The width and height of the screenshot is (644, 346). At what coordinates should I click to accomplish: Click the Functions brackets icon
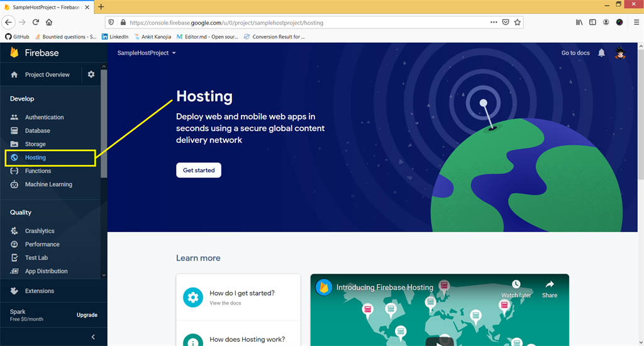point(14,171)
